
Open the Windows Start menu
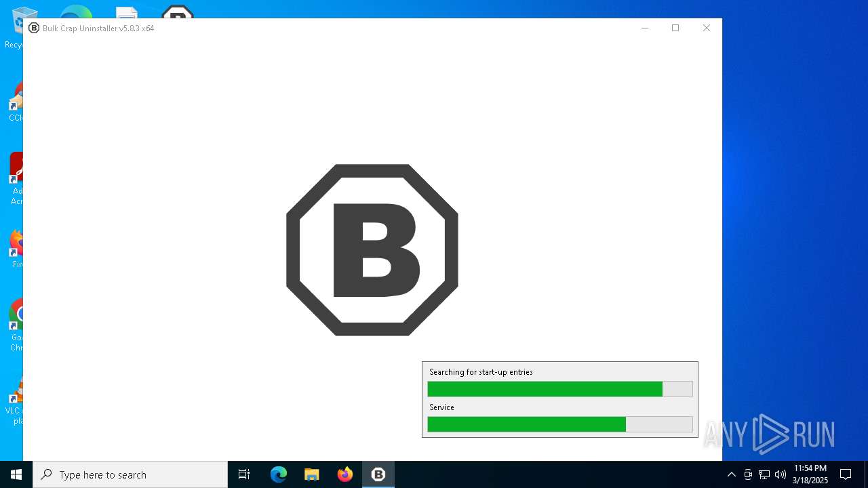click(16, 474)
